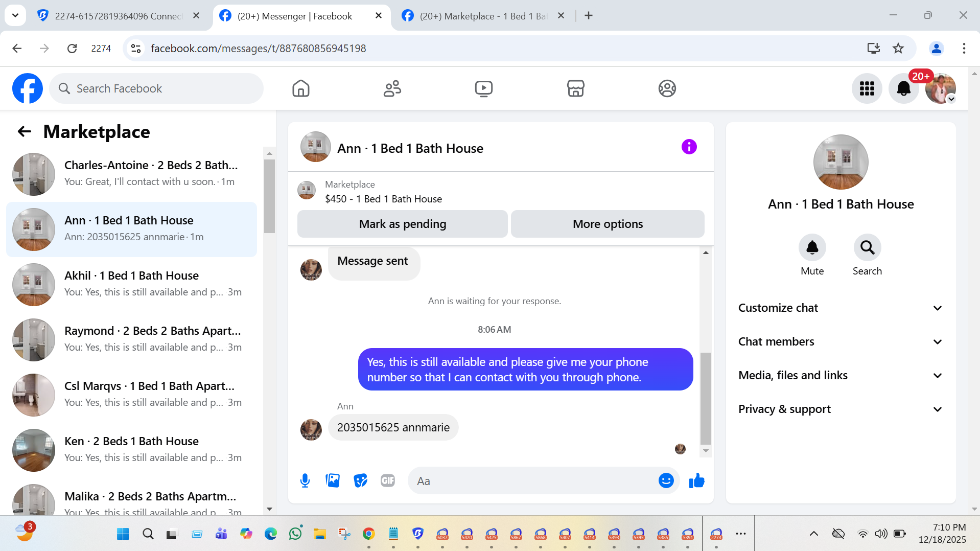980x551 pixels.
Task: Open the emoji picker
Action: click(x=666, y=480)
